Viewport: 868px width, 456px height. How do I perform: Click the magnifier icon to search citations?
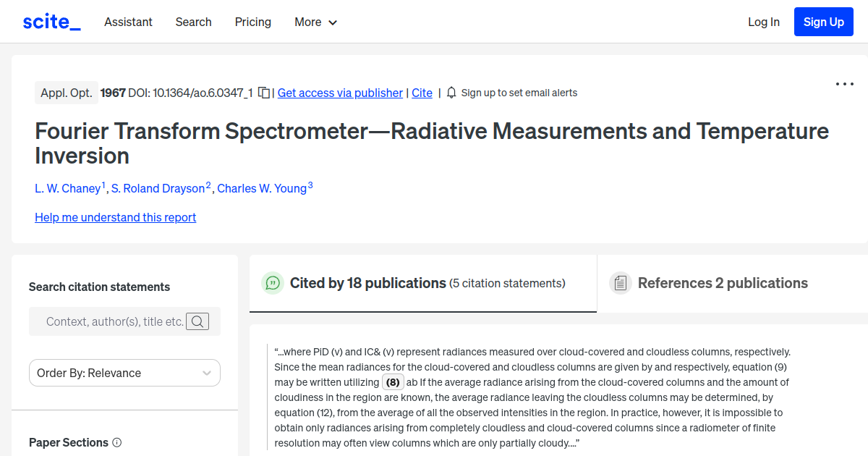click(197, 321)
